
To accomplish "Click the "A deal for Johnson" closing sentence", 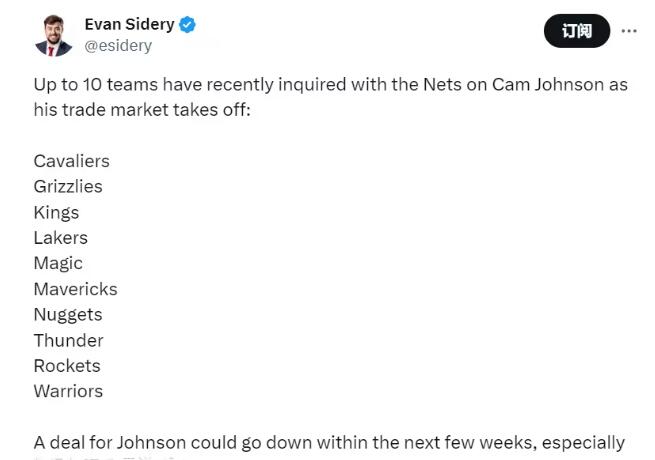I will tap(328, 442).
